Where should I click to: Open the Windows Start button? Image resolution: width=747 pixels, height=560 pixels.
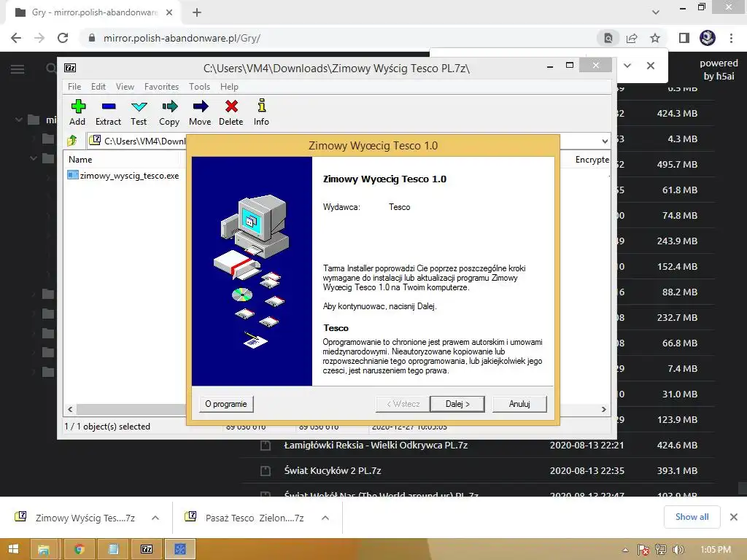13,550
